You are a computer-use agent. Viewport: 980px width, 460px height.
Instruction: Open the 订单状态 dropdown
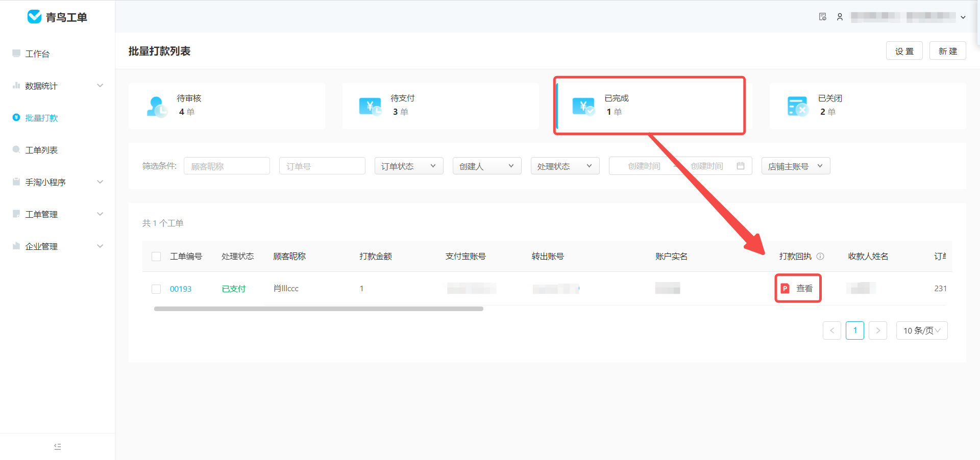pos(409,166)
